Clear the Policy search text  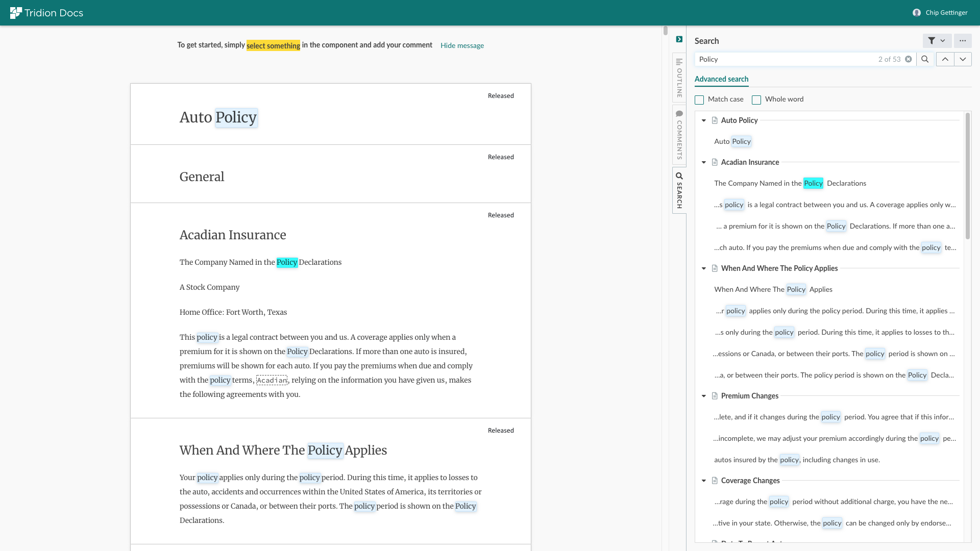coord(909,59)
